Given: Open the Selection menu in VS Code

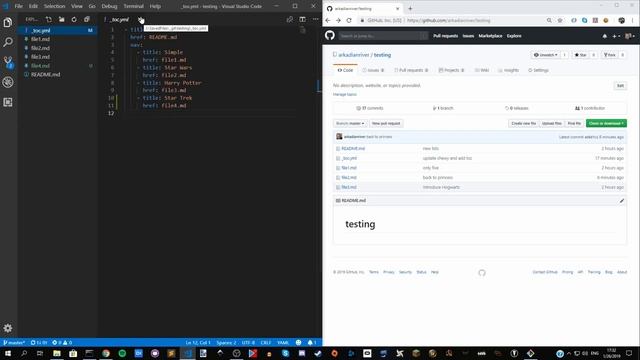Looking at the screenshot, I should click(x=54, y=6).
